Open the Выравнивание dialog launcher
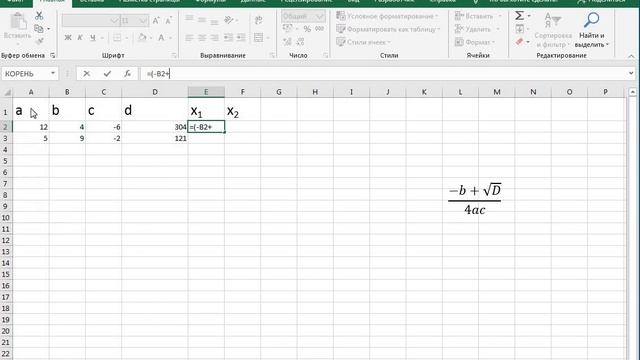 [272, 56]
